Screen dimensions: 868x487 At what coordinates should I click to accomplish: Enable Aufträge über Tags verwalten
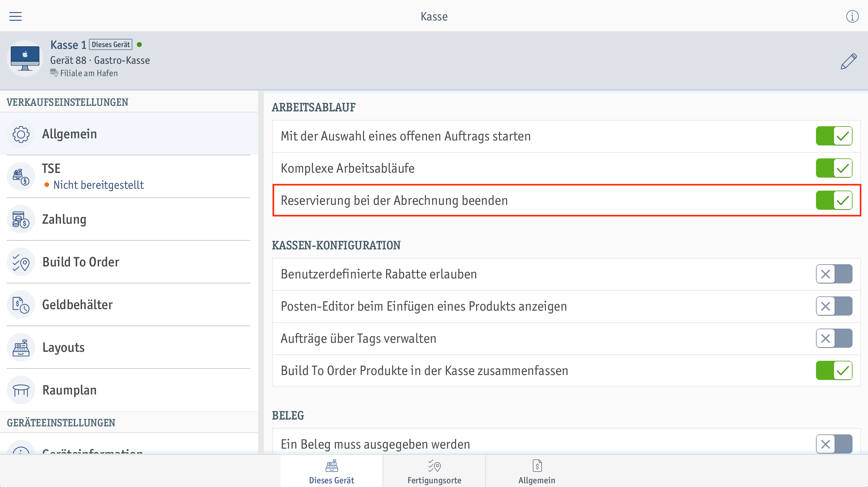click(x=834, y=338)
